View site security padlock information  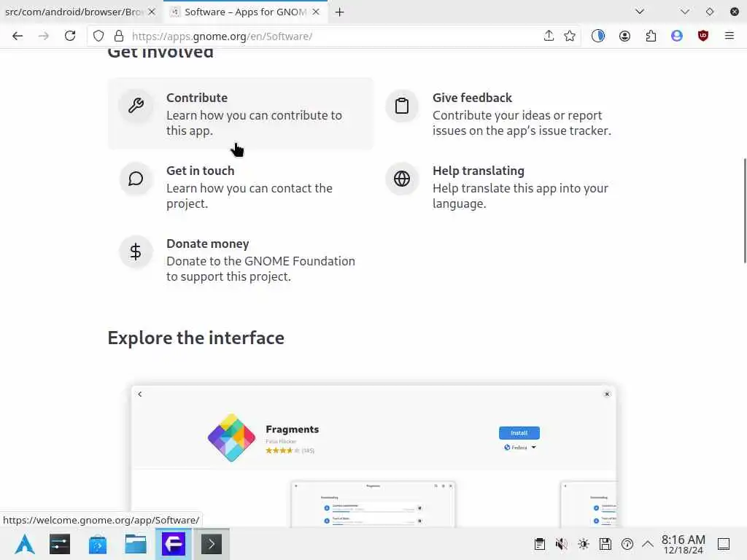coord(119,36)
